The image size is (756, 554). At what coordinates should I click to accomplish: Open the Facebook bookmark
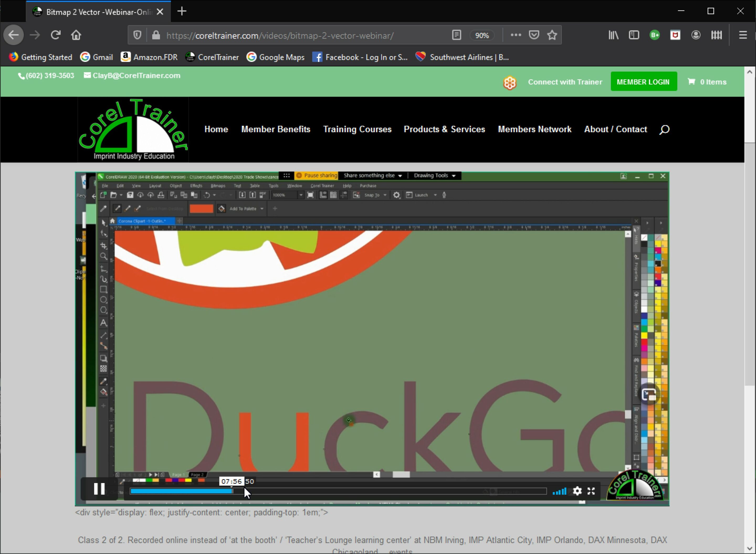tap(360, 57)
